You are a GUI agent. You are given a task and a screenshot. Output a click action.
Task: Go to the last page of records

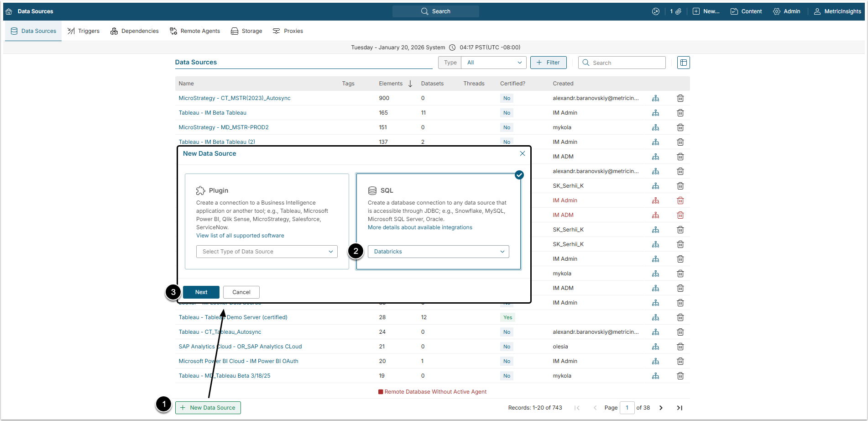coord(680,408)
